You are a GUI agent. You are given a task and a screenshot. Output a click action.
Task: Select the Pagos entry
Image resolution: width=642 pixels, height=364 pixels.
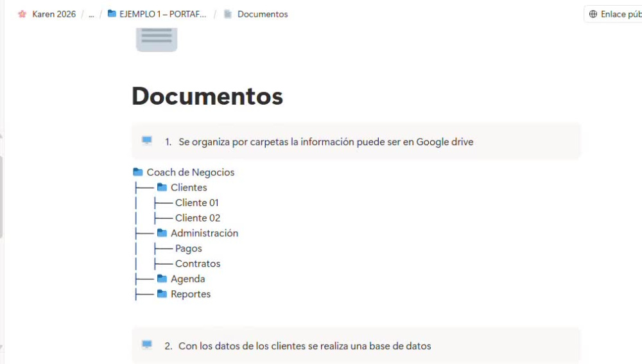click(188, 248)
